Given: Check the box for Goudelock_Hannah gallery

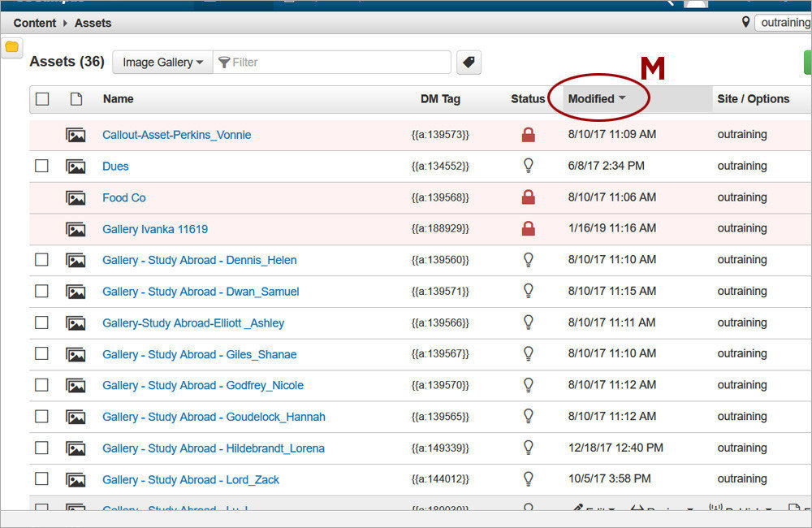Looking at the screenshot, I should tap(41, 416).
